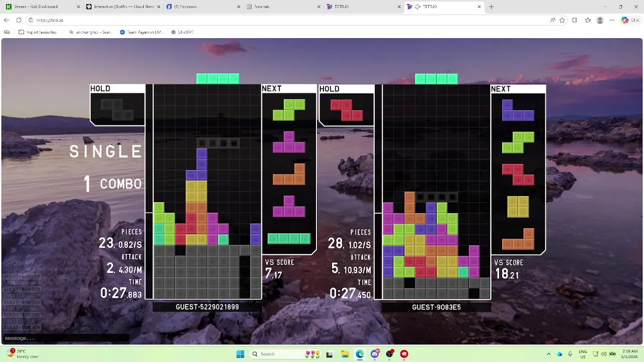Reload the TETR.IO page
Screen dimensions: 644x362
pos(19,20)
